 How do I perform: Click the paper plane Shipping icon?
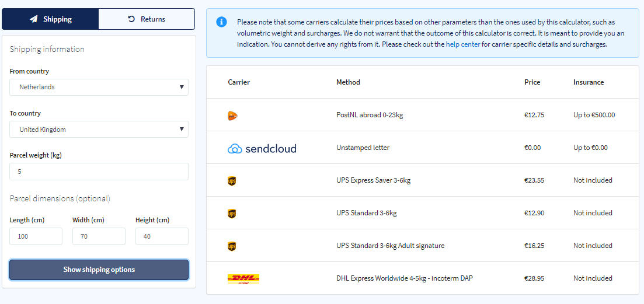pos(34,19)
